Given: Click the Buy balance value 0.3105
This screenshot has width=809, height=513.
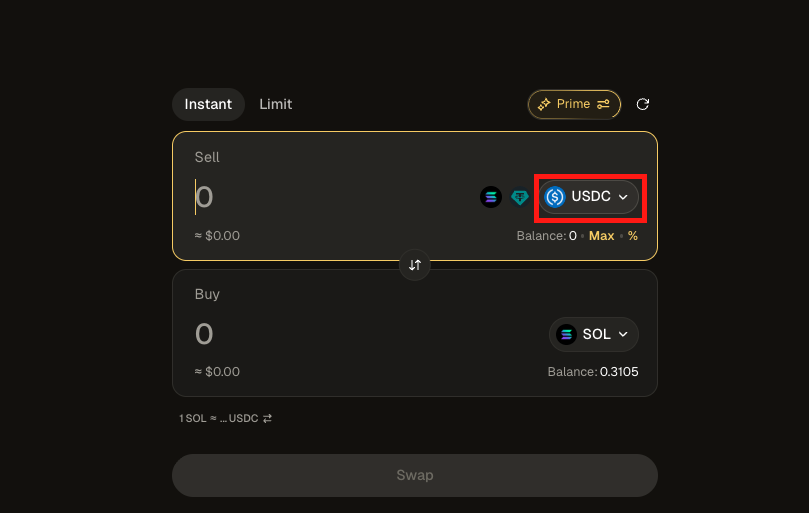Looking at the screenshot, I should pyautogui.click(x=619, y=372).
